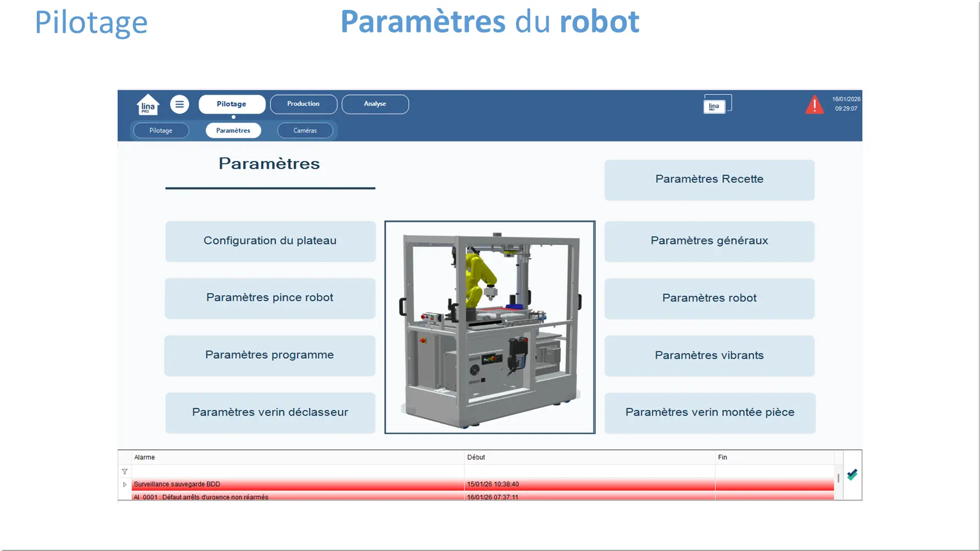Select Paramètres verin déclasseur
This screenshot has height=551, width=980.
(270, 413)
